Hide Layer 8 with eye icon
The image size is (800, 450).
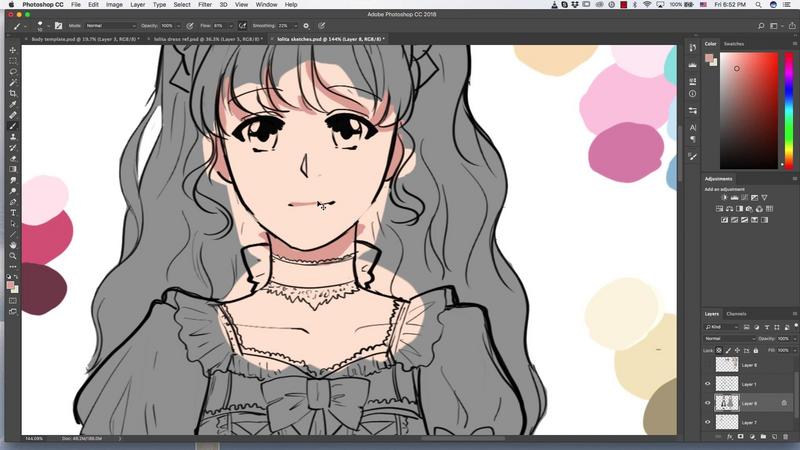(708, 403)
